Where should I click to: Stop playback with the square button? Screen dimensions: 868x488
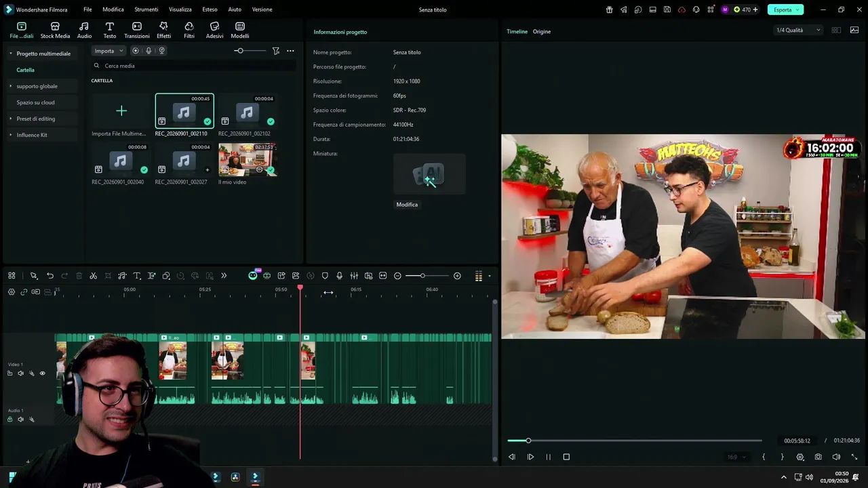(566, 457)
